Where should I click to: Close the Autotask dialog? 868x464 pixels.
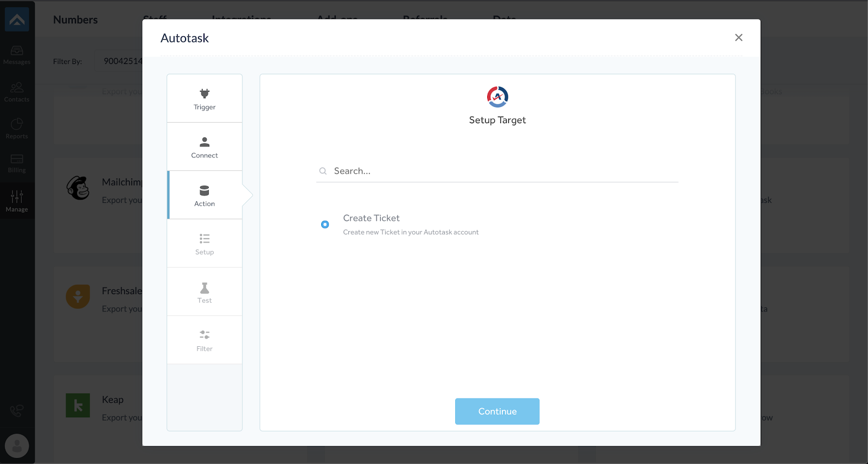click(738, 37)
